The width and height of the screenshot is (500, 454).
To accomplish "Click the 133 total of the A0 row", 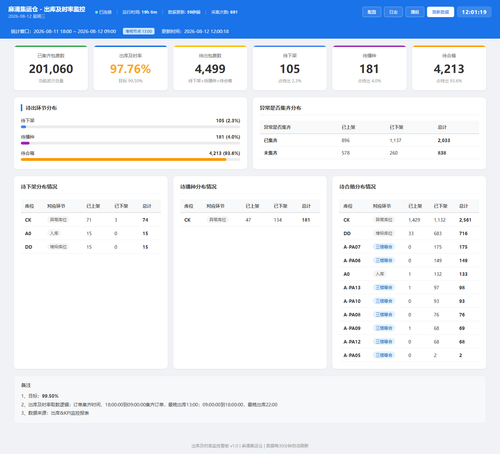I will (463, 274).
